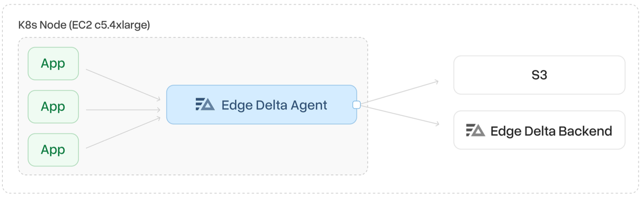Screen dimensions: 644x197
Task: Click the "Edge Delta Agent" text label
Action: point(274,105)
